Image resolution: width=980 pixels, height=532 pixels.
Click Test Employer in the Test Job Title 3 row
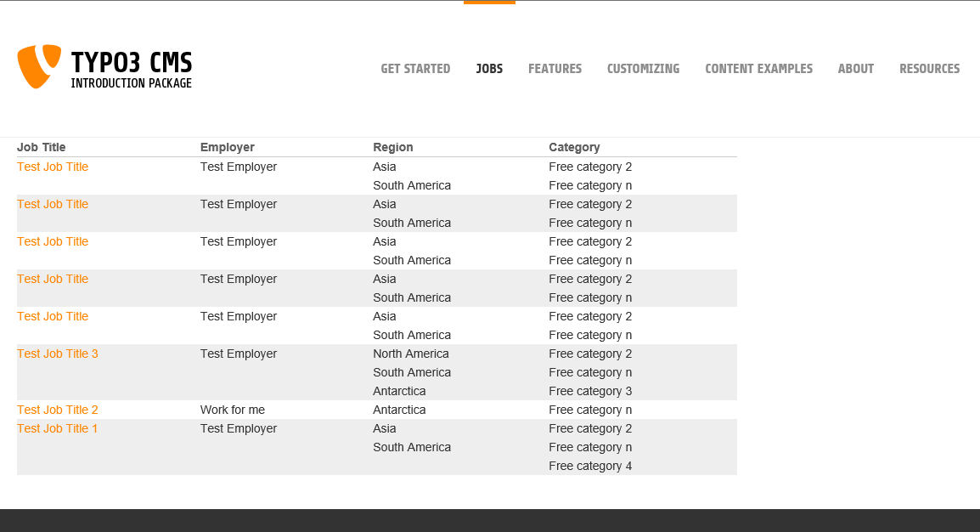(x=238, y=354)
